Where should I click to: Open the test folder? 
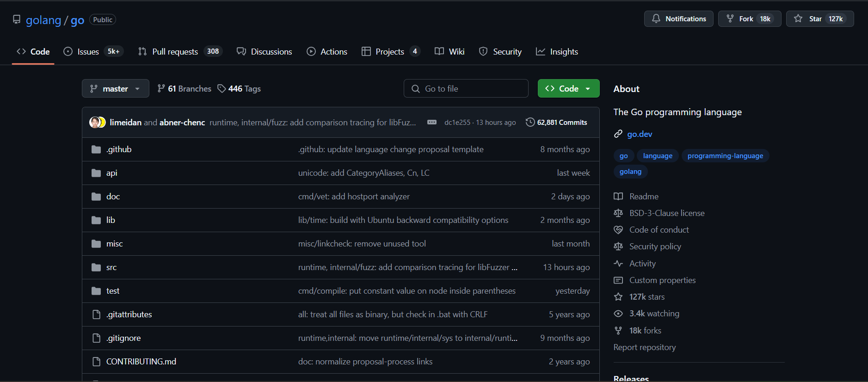(113, 291)
